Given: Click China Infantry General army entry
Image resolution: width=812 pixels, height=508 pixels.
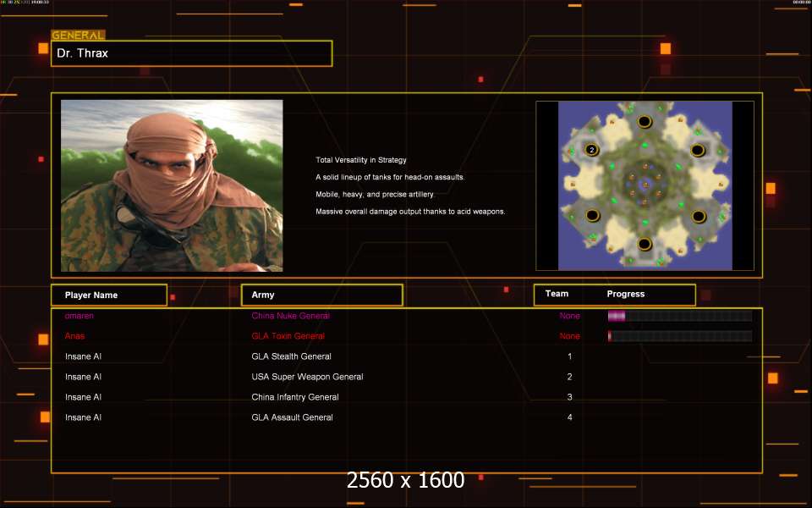Looking at the screenshot, I should coord(295,397).
